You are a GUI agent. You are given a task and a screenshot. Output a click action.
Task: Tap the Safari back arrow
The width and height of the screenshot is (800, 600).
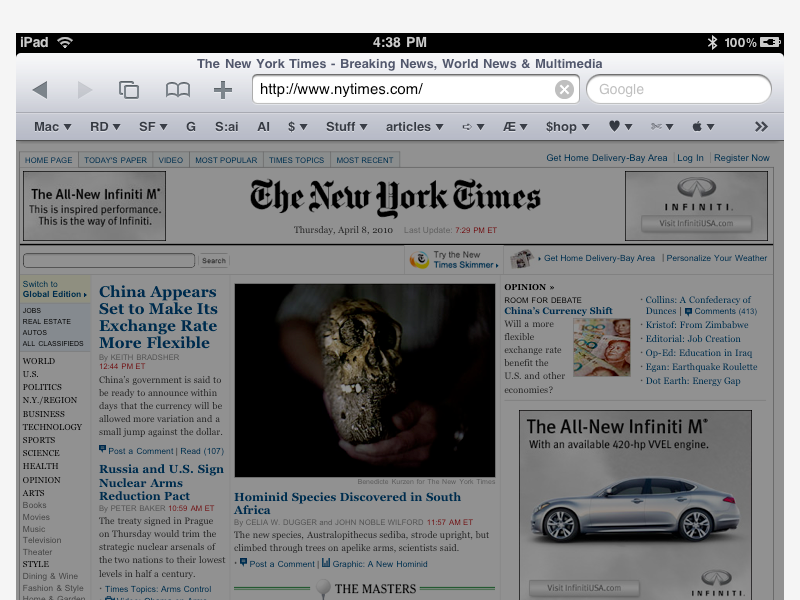(x=40, y=90)
